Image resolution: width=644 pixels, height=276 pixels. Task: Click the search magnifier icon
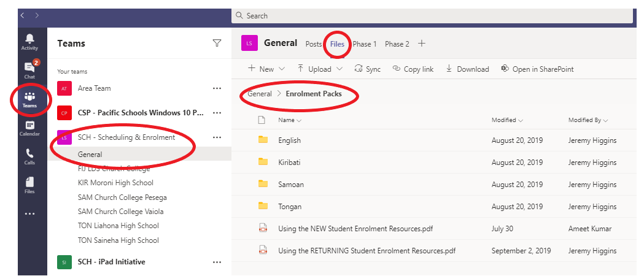[x=240, y=15]
